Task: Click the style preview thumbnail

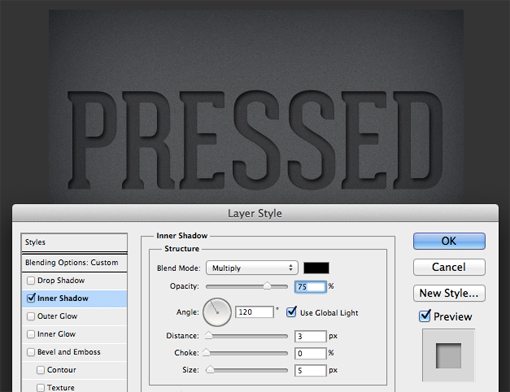Action: 448,355
